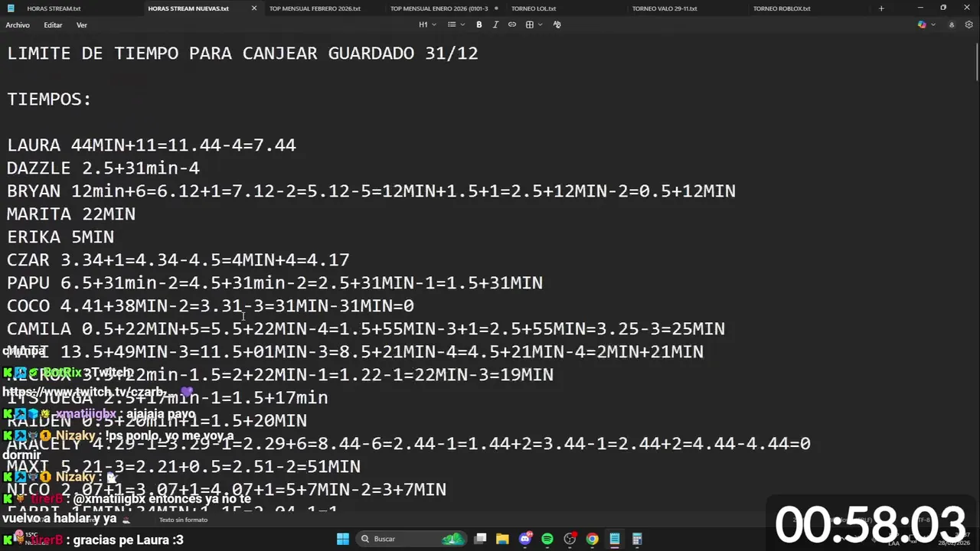Click the 'Texto sin formato' status bar entry
Screen dimensions: 980x551
coord(183,520)
